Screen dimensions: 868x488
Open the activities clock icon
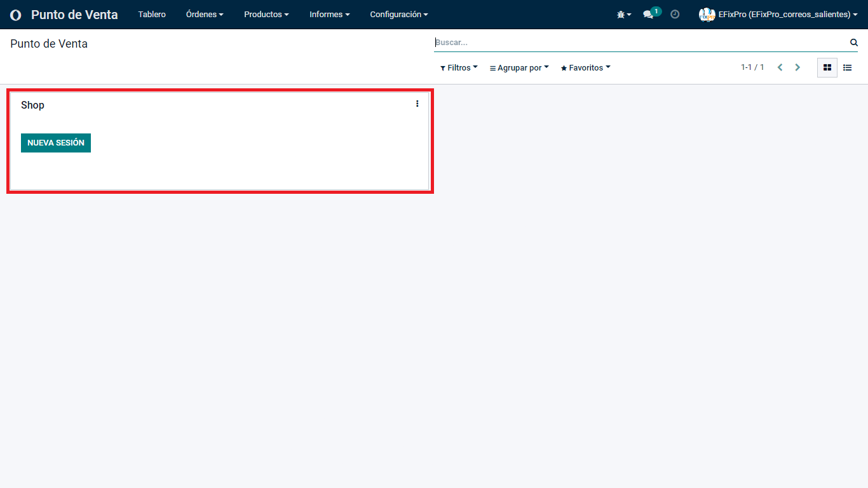click(x=675, y=14)
